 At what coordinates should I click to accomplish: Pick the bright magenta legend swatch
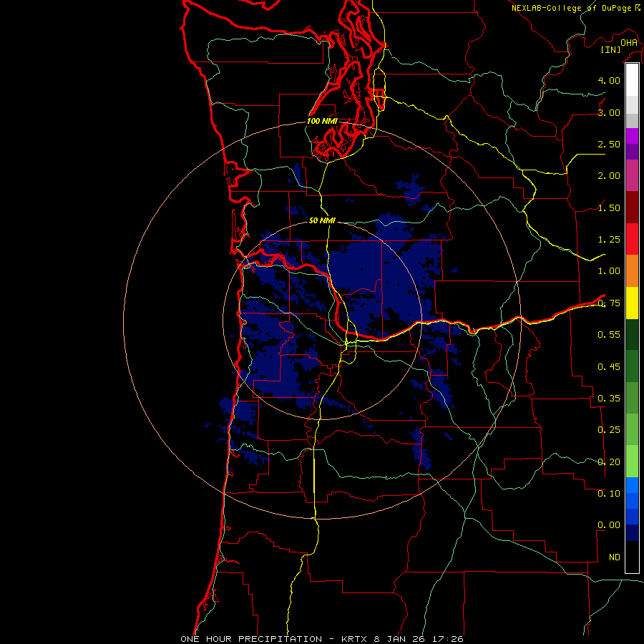coord(632,136)
